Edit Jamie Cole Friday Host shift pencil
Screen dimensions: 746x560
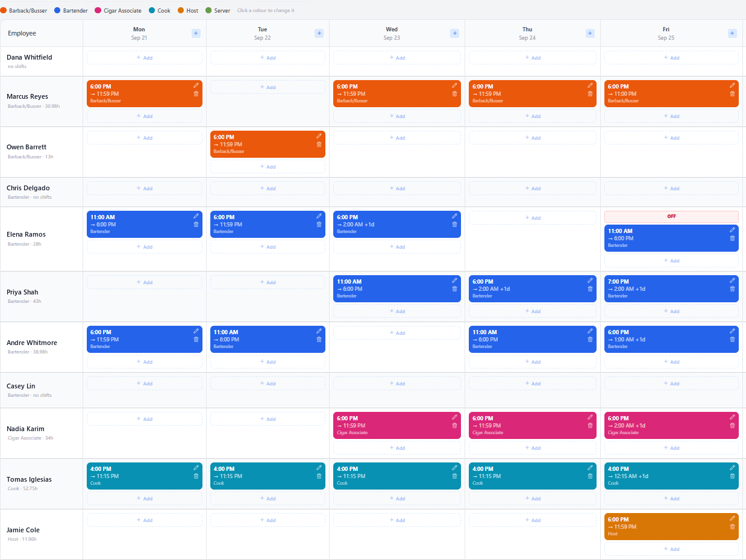tap(732, 518)
